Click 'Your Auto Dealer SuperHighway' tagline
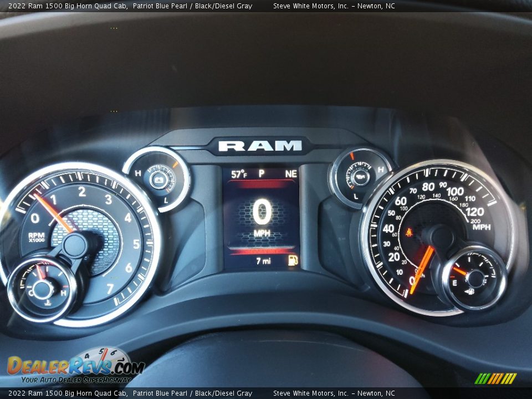This screenshot has width=532, height=399. click(x=76, y=380)
